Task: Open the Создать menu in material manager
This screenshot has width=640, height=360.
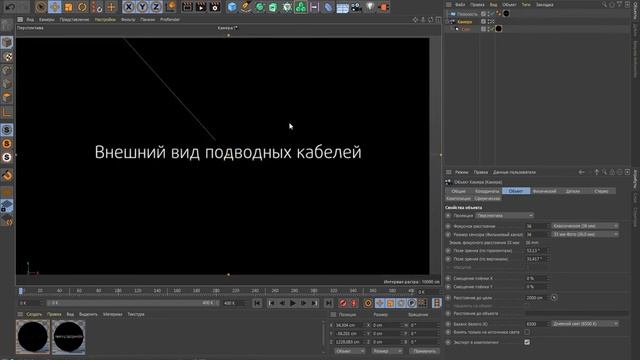Action: (x=34, y=314)
